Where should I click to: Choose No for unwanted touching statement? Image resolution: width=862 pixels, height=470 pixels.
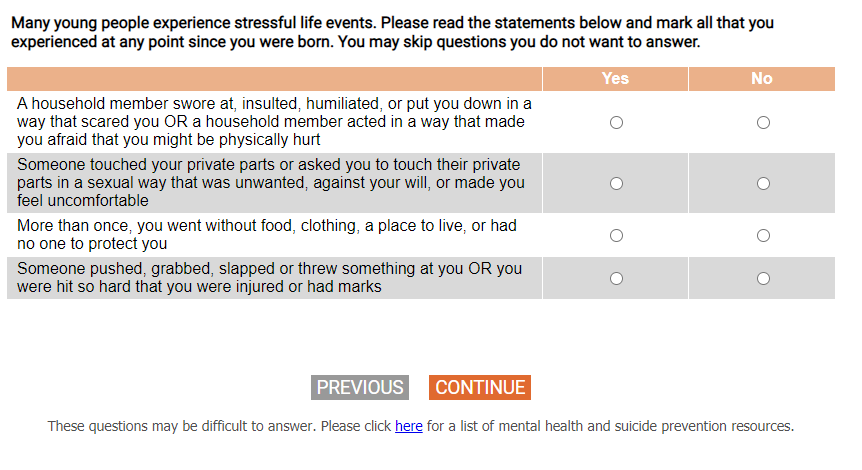[x=763, y=183]
